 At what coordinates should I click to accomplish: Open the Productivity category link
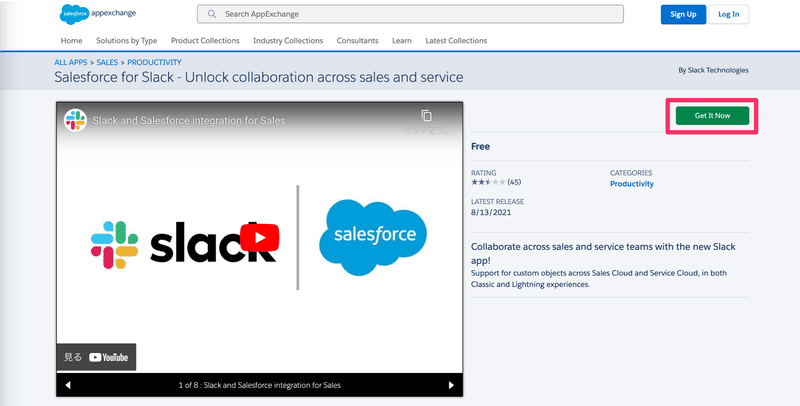click(x=632, y=184)
